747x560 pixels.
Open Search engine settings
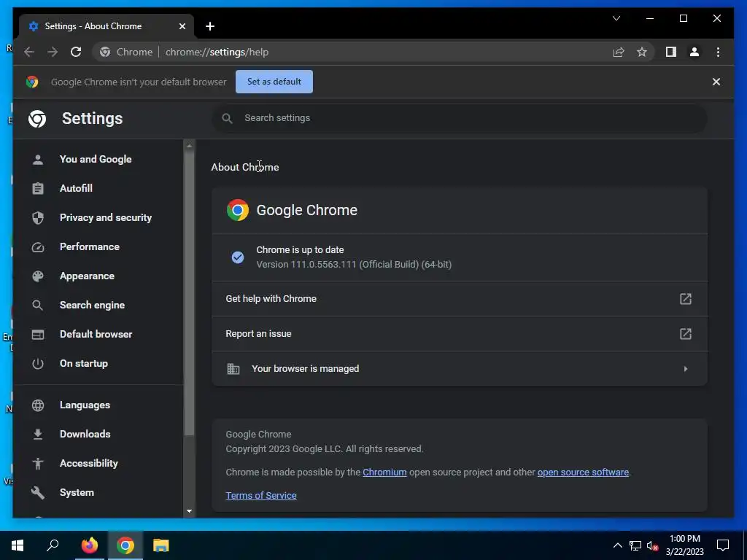pyautogui.click(x=92, y=306)
